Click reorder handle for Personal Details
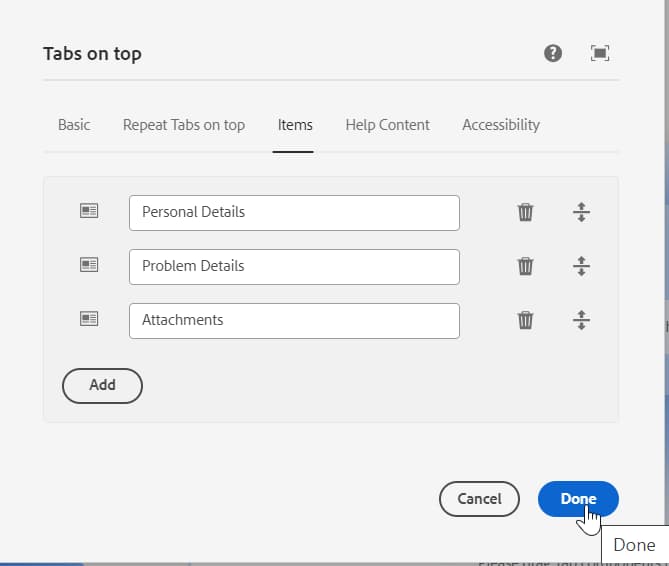Viewport: 669px width, 566px height. coord(581,212)
